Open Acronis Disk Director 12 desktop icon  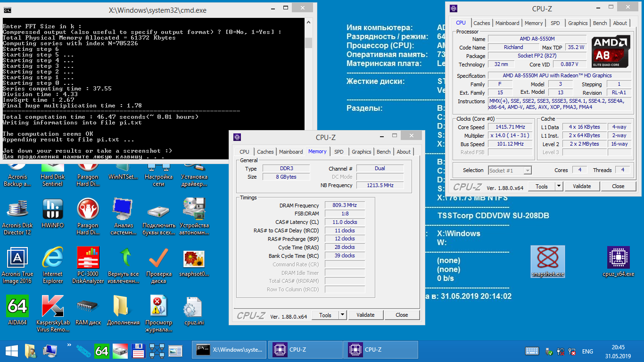click(17, 216)
